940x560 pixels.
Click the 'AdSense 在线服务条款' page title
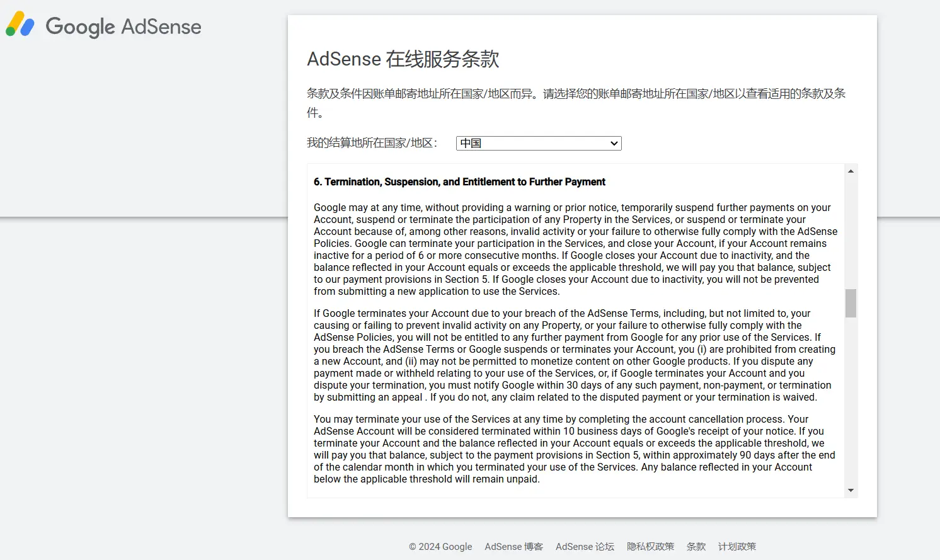click(x=403, y=59)
